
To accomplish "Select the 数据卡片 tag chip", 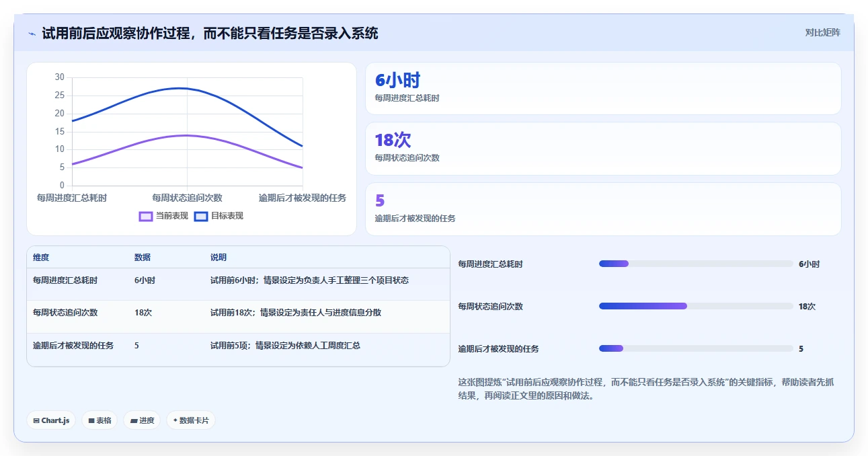I will pyautogui.click(x=191, y=420).
